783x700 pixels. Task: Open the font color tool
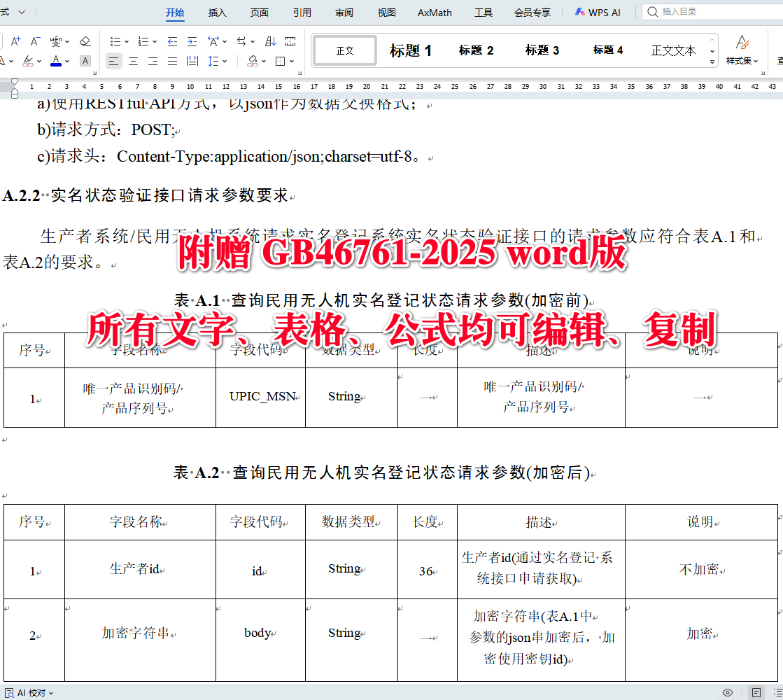click(55, 61)
